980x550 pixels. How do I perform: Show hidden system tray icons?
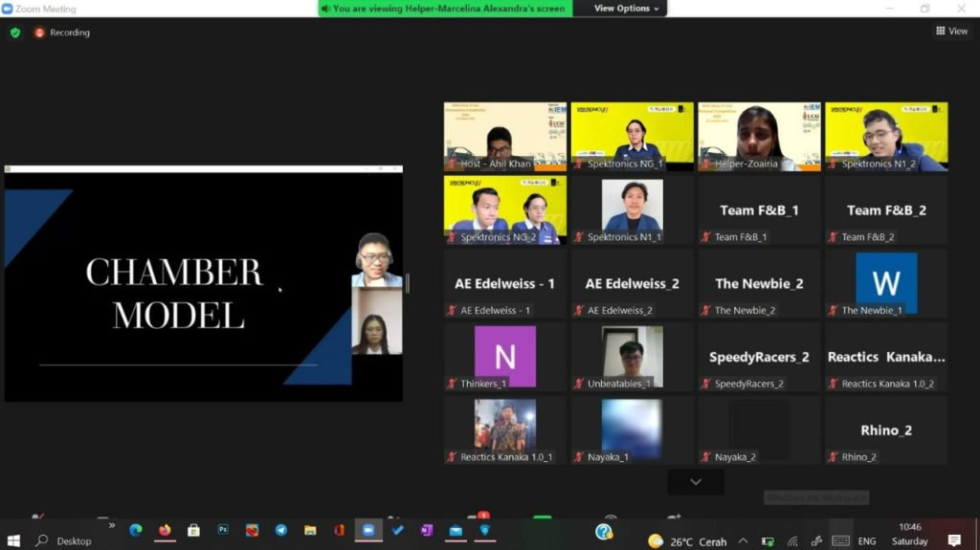[743, 540]
